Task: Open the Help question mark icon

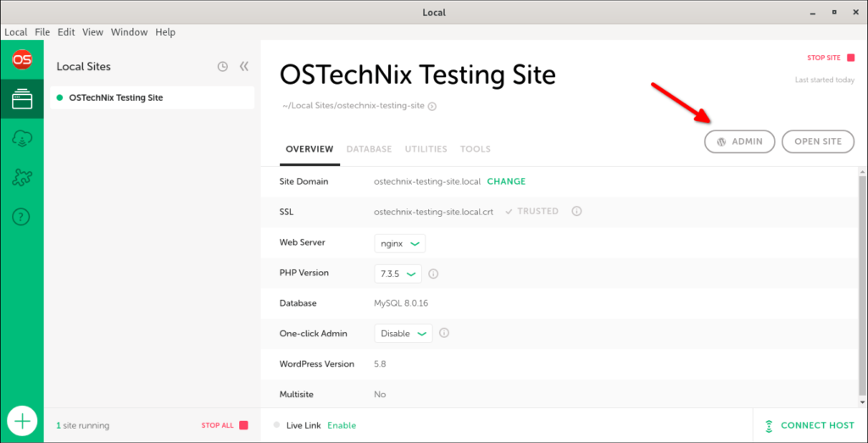Action: [x=21, y=217]
